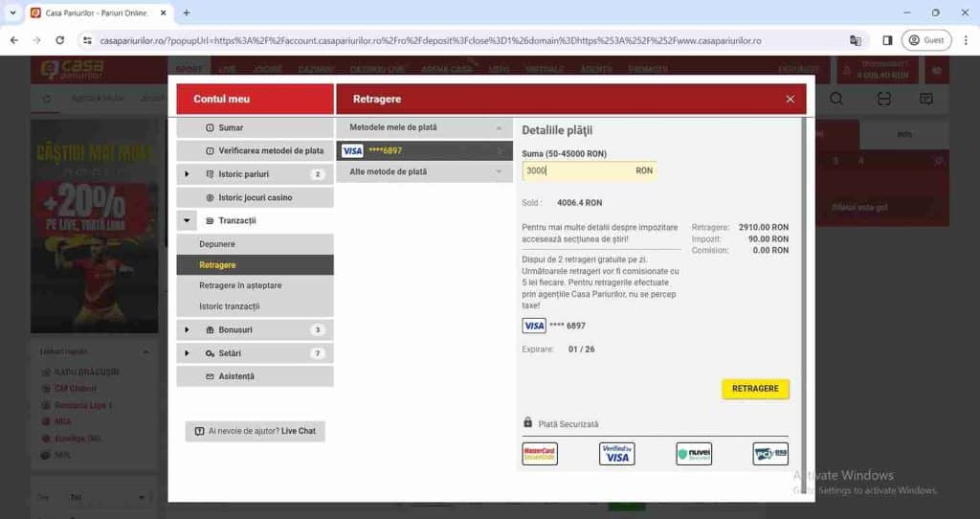Click Casa Pariurilor logo in background

pos(73,69)
